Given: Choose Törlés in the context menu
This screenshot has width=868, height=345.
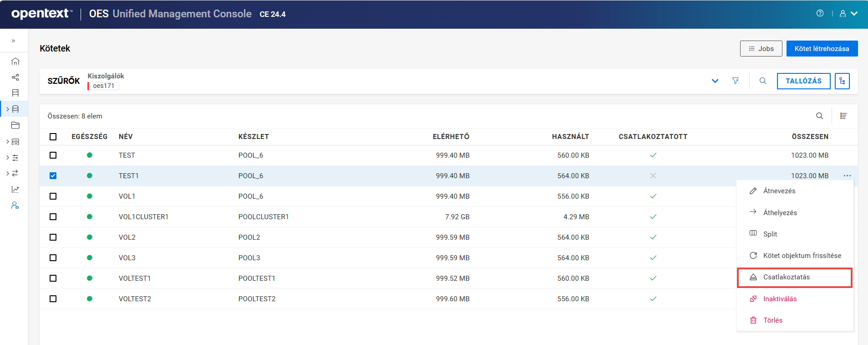Looking at the screenshot, I should click(772, 320).
